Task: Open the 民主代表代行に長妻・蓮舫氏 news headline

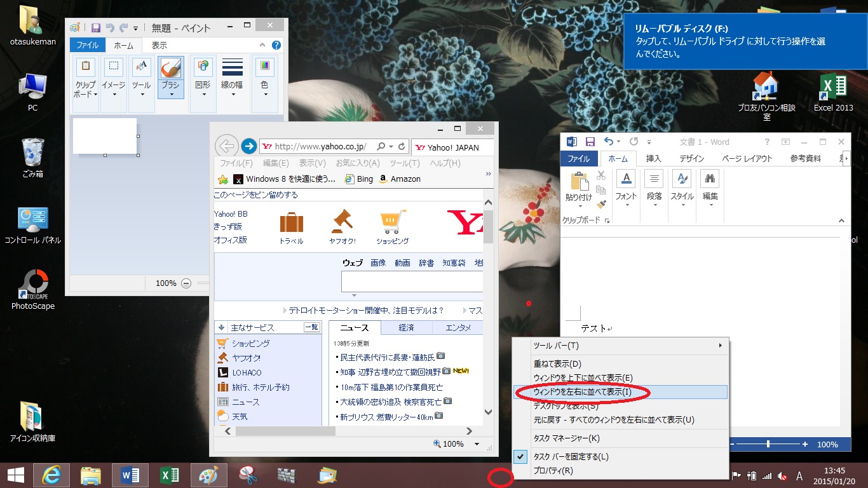Action: click(388, 357)
